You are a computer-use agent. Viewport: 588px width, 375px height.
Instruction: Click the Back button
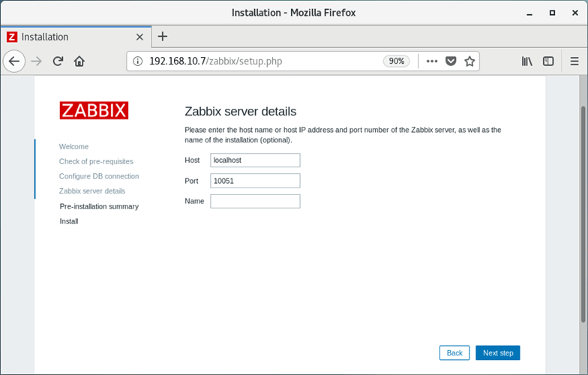pos(454,352)
